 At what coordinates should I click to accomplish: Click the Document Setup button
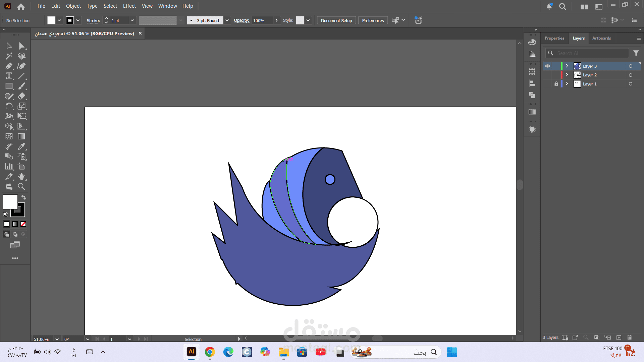[x=336, y=20]
